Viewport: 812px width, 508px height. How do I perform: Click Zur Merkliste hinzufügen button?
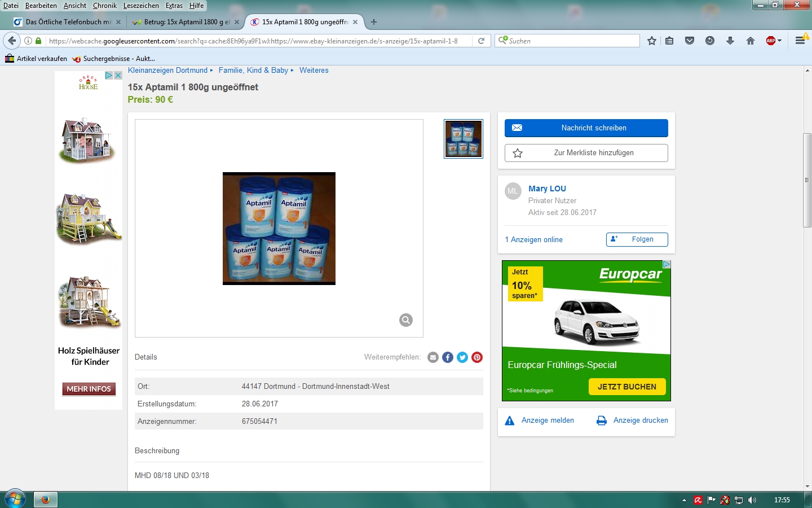(586, 153)
